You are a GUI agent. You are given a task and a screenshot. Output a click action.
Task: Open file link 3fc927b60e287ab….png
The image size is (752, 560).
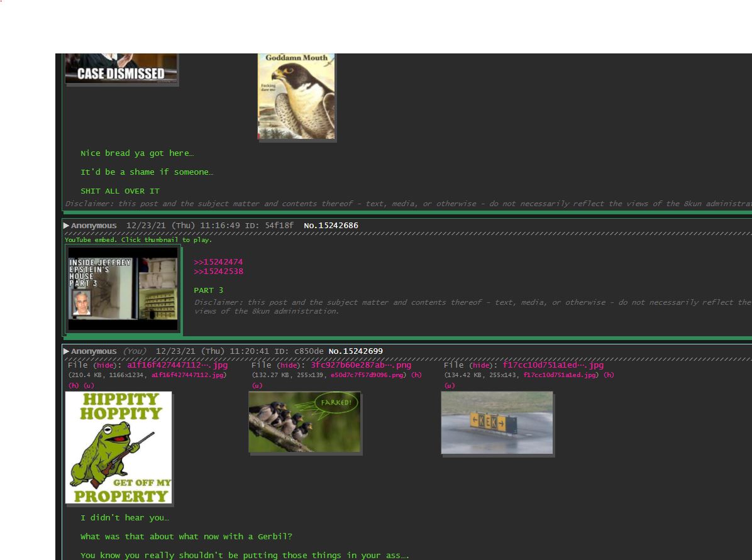tap(361, 365)
